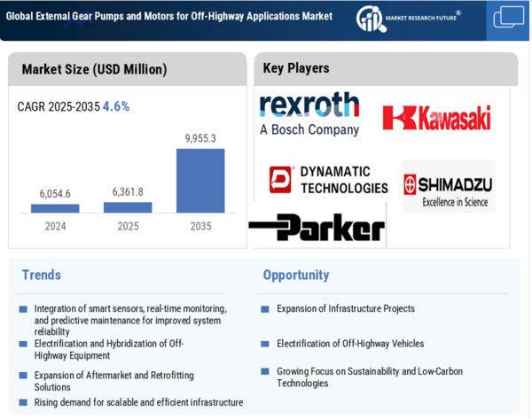
Task: Select the Parker logo
Action: point(317,228)
